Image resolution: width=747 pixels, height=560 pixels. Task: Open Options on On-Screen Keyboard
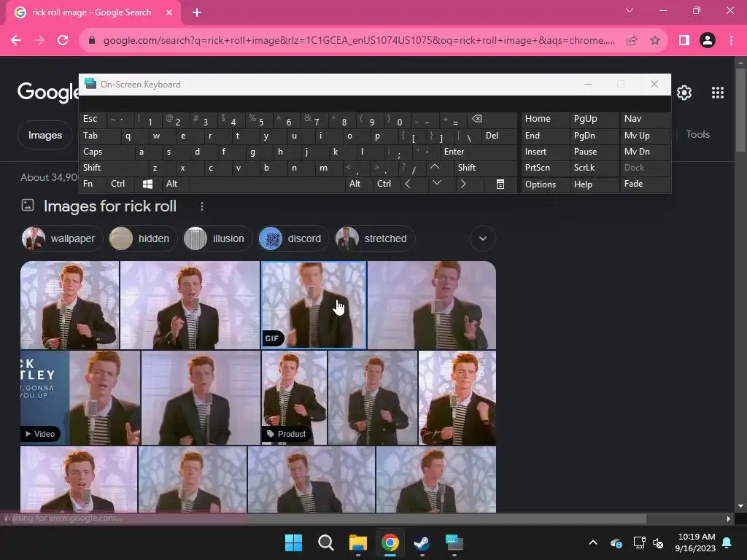(x=545, y=184)
